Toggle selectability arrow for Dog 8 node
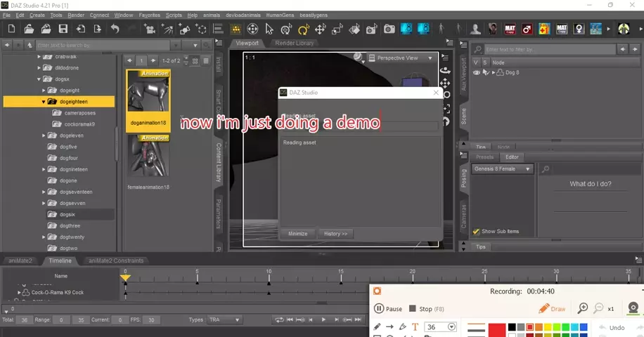The width and height of the screenshot is (644, 337). point(485,72)
